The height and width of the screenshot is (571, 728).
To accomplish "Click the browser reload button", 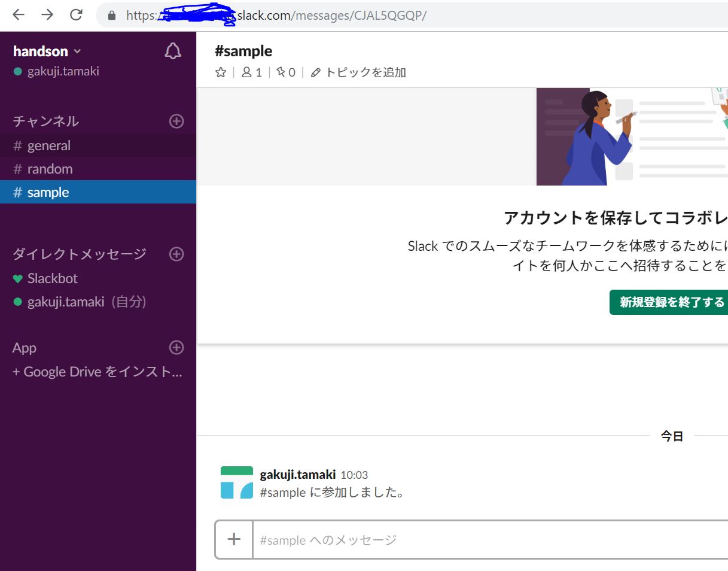I will tap(76, 15).
